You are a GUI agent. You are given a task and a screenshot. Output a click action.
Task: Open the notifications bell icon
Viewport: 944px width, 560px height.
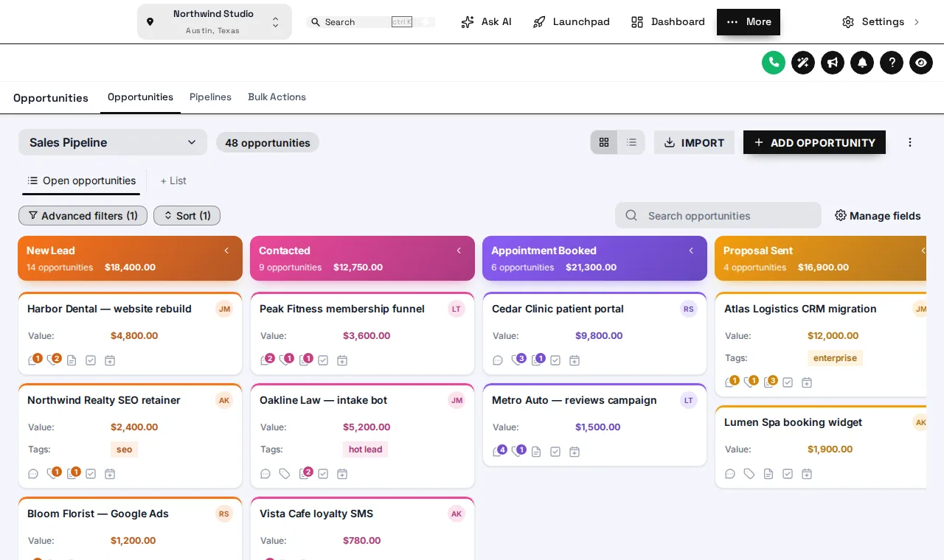tap(862, 63)
